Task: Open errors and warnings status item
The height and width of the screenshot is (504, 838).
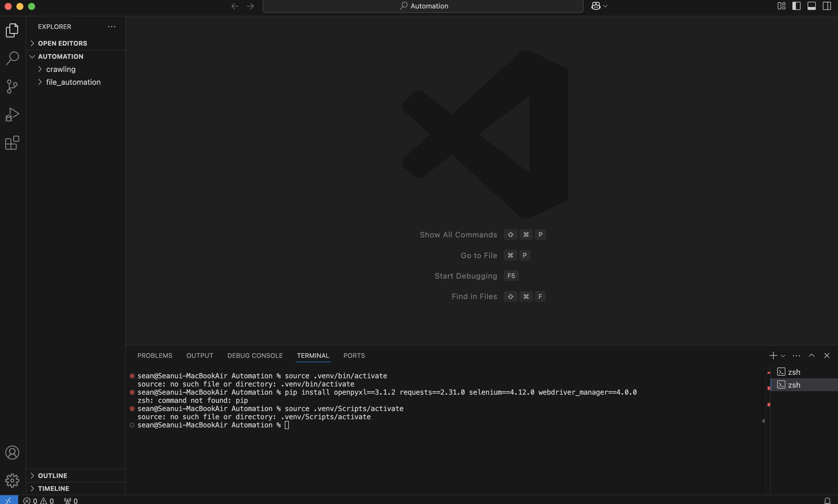Action: [x=38, y=500]
